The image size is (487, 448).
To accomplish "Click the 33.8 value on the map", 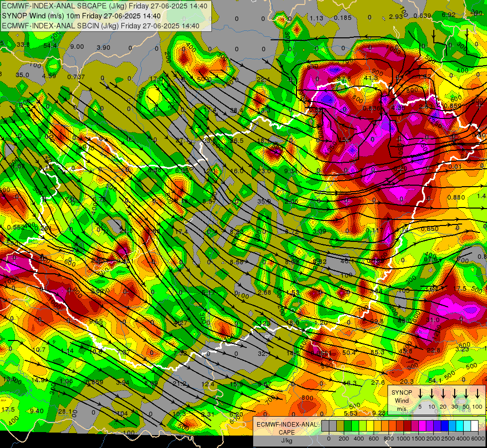I will point(23,45).
